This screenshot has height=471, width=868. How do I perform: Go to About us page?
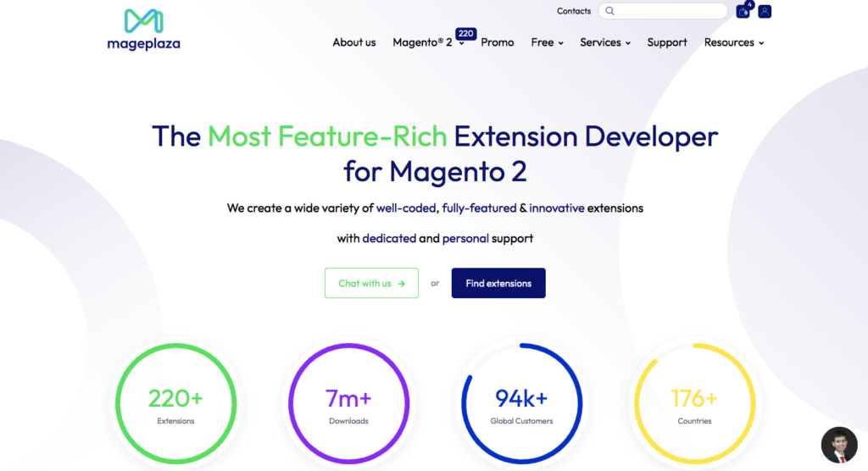pos(353,42)
